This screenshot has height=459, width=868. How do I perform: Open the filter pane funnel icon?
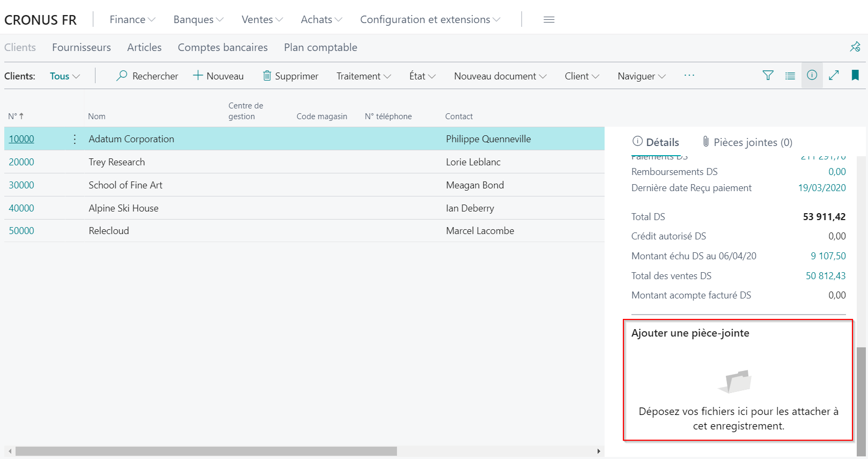tap(768, 76)
